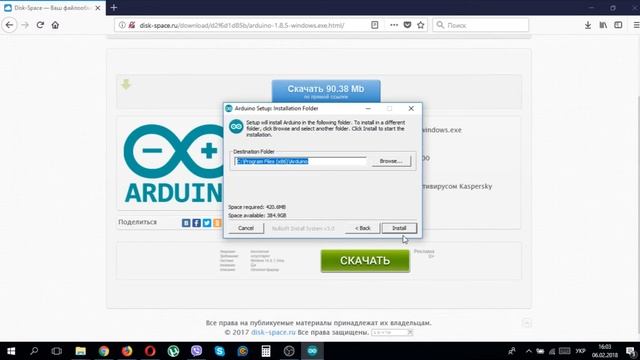Toggle the browser sidebar icon
This screenshot has width=640, height=360.
[618, 25]
